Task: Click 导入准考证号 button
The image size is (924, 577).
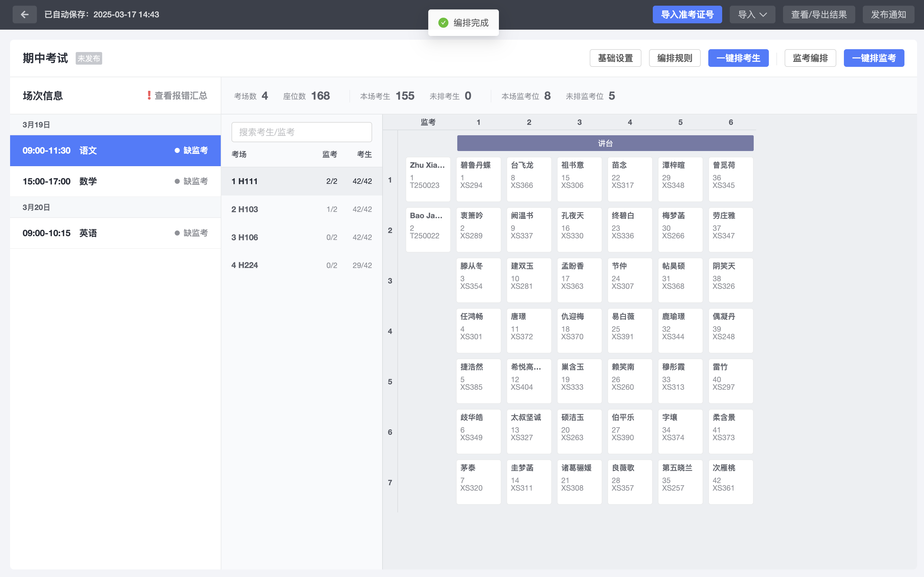Action: point(687,15)
